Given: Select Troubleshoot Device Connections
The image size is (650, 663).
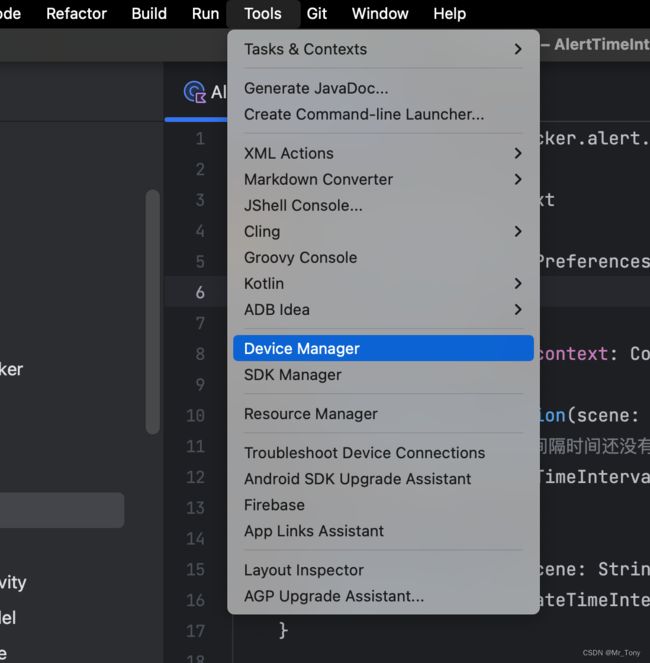Looking at the screenshot, I should [383, 453].
